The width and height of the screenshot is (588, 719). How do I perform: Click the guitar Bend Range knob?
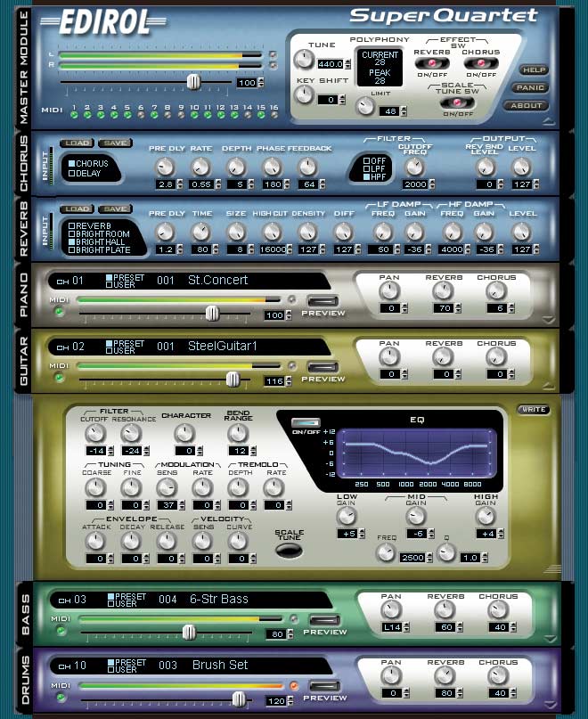click(x=238, y=433)
